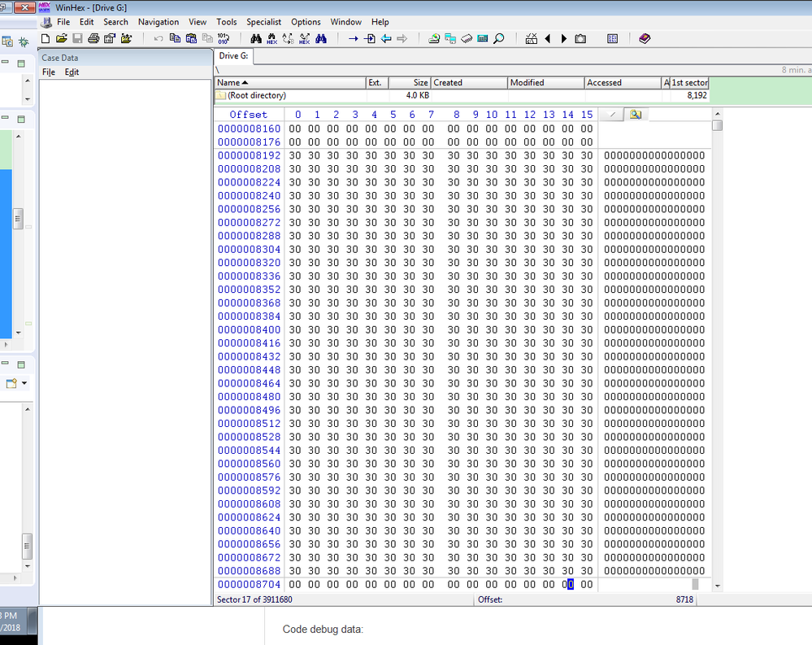Click the offset 0000008192 row label

pyautogui.click(x=249, y=155)
